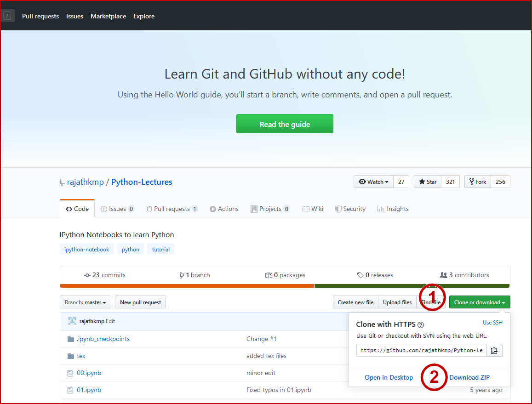Expand the Branch: master dropdown
The image size is (532, 404).
[86, 302]
